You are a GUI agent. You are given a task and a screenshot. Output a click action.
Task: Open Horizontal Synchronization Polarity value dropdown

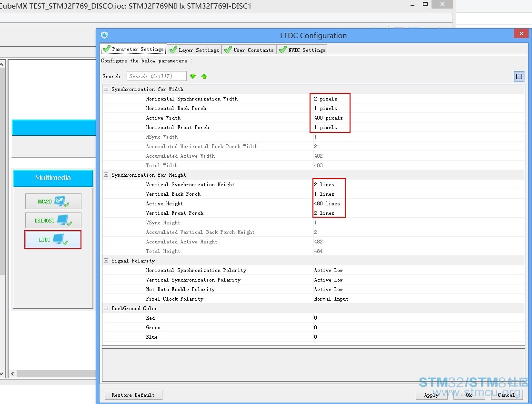click(418, 270)
